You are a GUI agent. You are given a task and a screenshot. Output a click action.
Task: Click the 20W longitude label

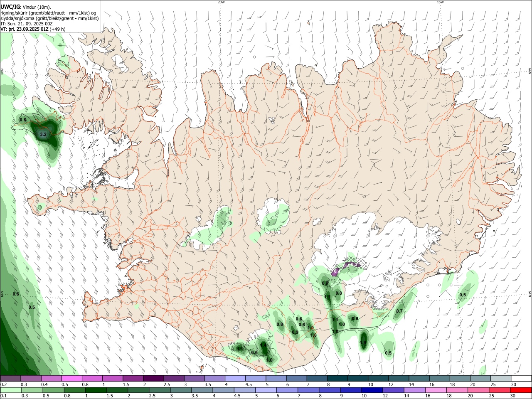tap(221, 2)
